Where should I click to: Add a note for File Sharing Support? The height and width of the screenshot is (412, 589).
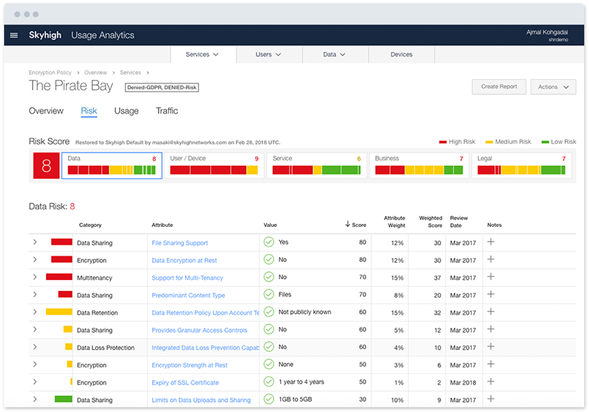pos(491,242)
